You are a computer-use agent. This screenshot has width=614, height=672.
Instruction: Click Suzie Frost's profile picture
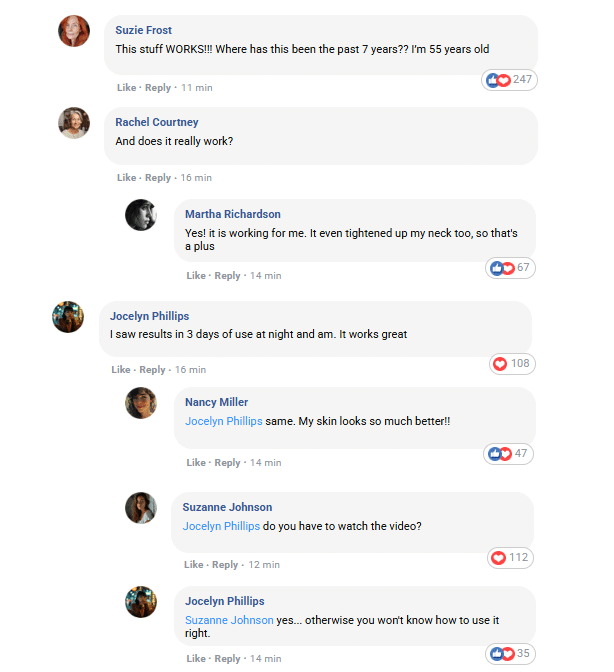[x=74, y=31]
